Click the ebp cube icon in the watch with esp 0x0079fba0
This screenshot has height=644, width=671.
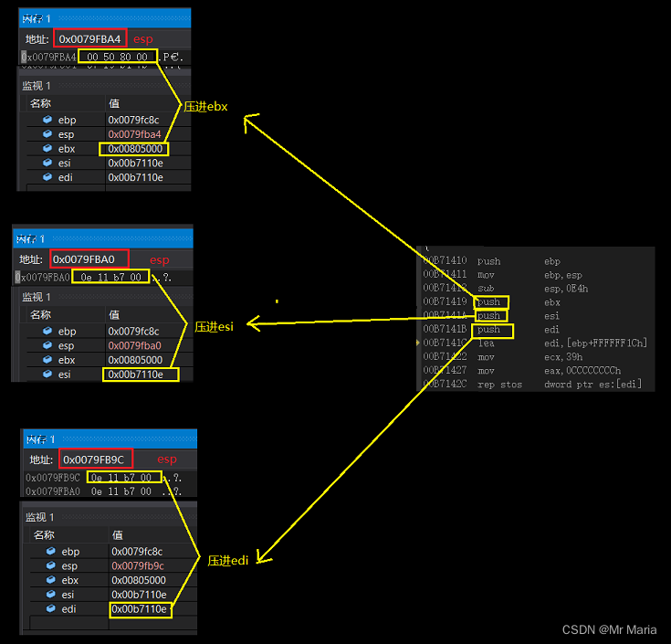(x=47, y=331)
